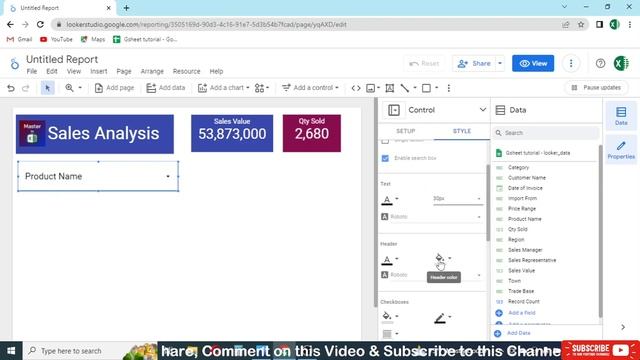
Task: Open the text font size dropdown
Action: (457, 199)
